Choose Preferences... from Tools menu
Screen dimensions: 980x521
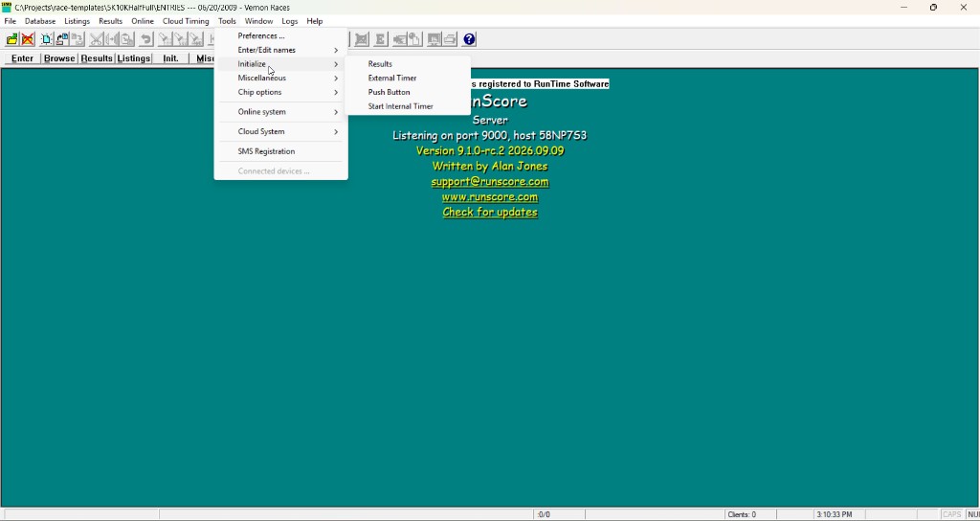point(280,35)
